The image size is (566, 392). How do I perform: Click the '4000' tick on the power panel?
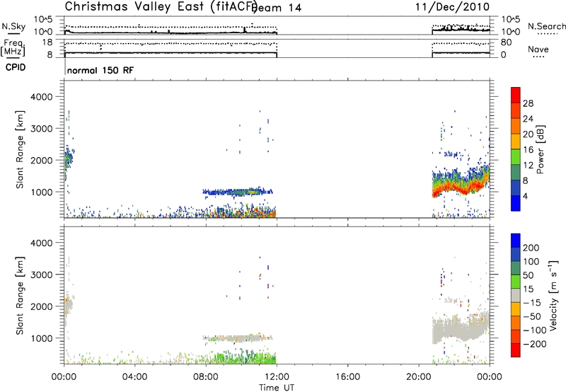(41, 97)
